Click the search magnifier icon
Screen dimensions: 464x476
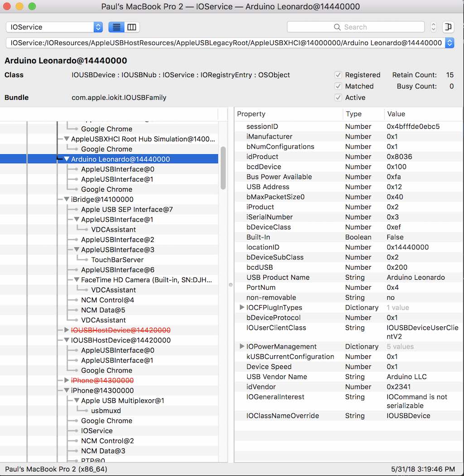[337, 27]
